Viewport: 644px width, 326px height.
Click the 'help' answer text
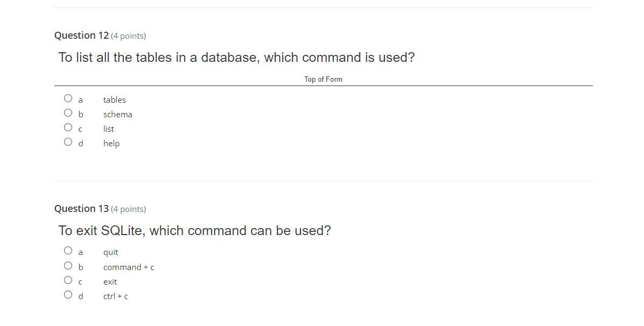(111, 144)
